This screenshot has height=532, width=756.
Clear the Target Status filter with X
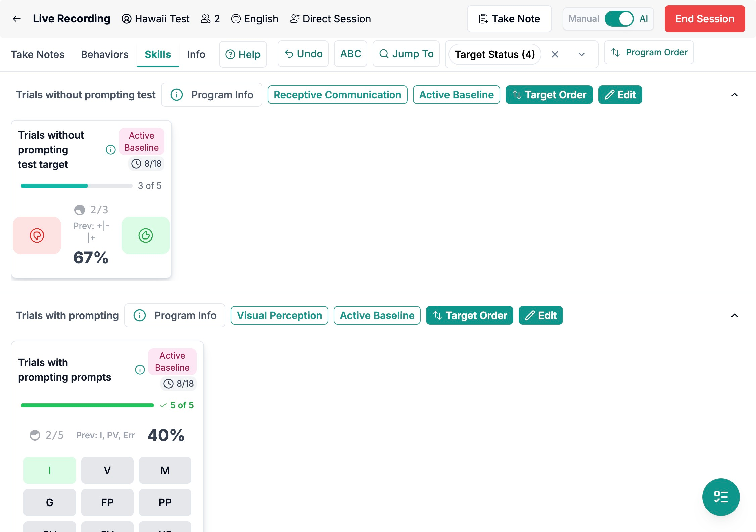555,54
